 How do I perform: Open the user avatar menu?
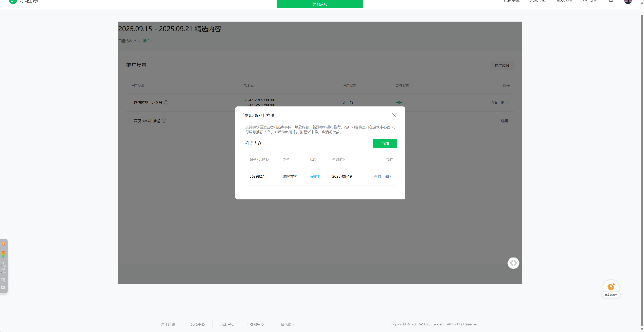pyautogui.click(x=628, y=2)
